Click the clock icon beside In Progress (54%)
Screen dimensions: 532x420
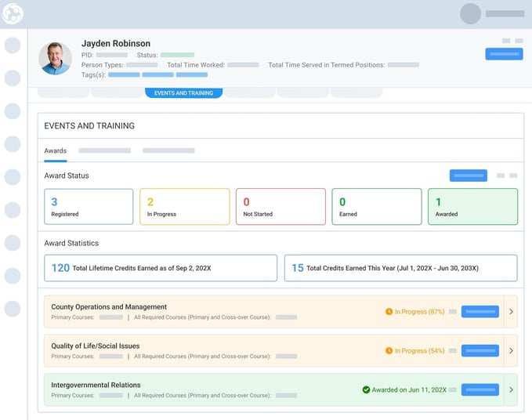(389, 350)
